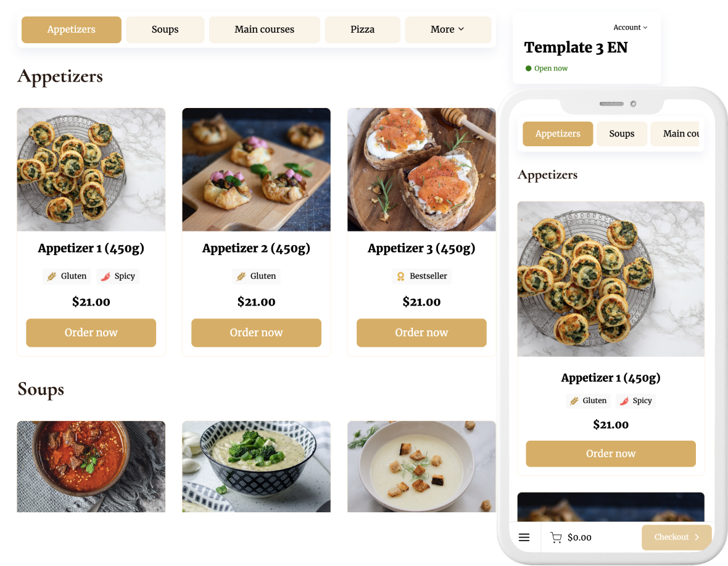Viewport: 728px width, 566px height.
Task: Order Appetizer 3 with Order now
Action: pyautogui.click(x=421, y=333)
